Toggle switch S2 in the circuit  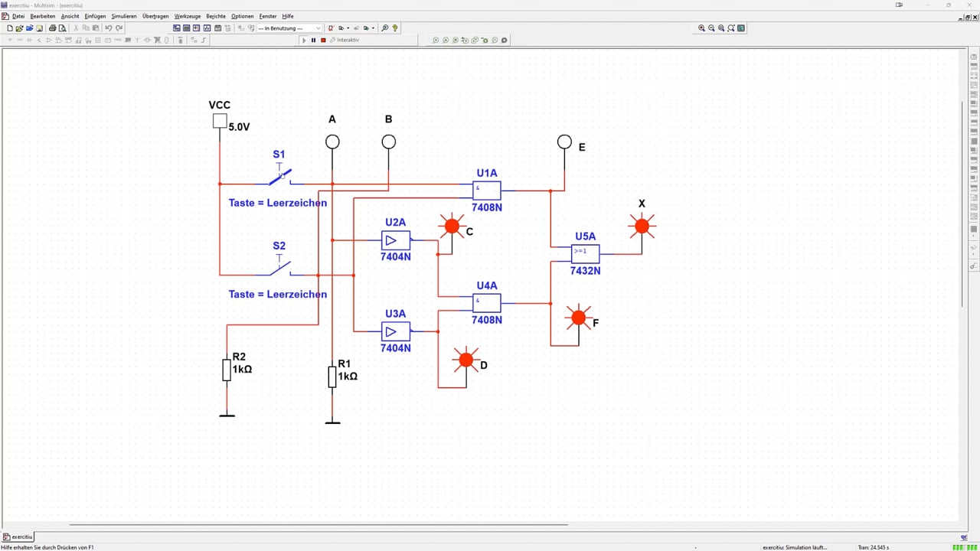279,268
